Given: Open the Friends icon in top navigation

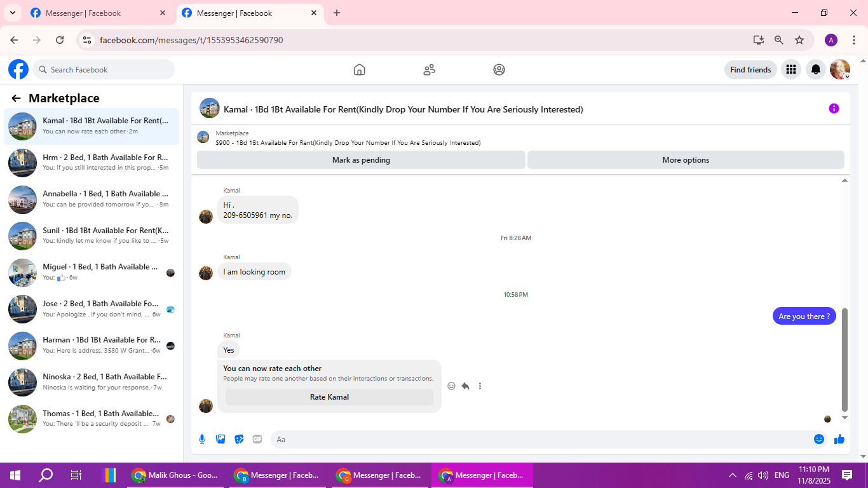Looking at the screenshot, I should [429, 70].
